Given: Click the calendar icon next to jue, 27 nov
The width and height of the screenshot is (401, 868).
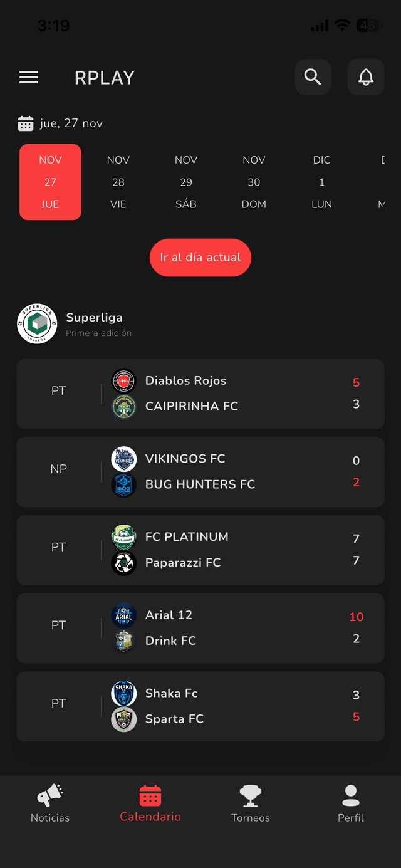Looking at the screenshot, I should [x=25, y=123].
